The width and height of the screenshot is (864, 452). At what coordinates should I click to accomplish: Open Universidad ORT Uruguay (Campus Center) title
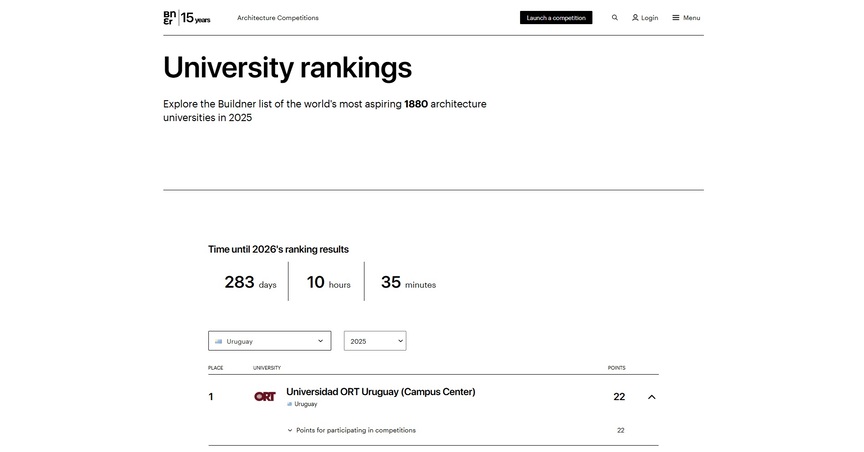(381, 392)
